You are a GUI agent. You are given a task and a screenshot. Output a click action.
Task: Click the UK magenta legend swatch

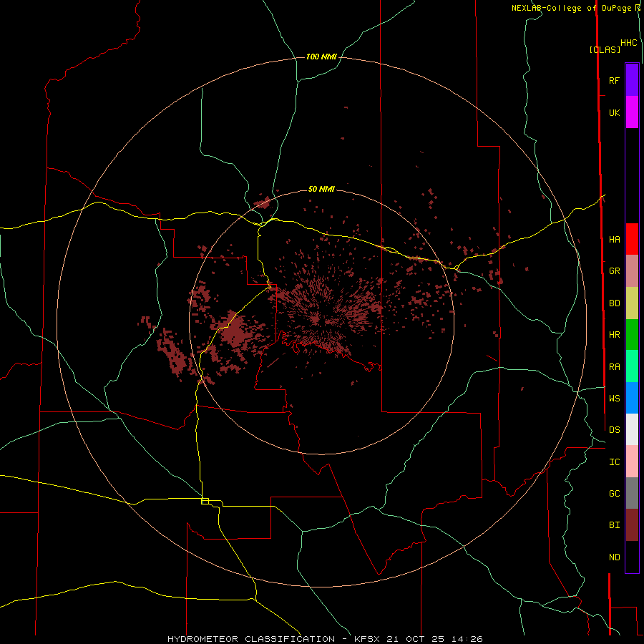coord(632,112)
